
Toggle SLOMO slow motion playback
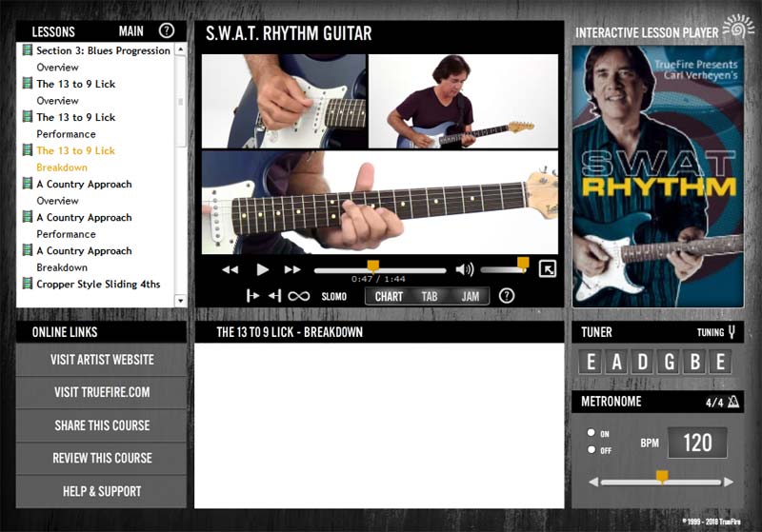click(x=334, y=297)
